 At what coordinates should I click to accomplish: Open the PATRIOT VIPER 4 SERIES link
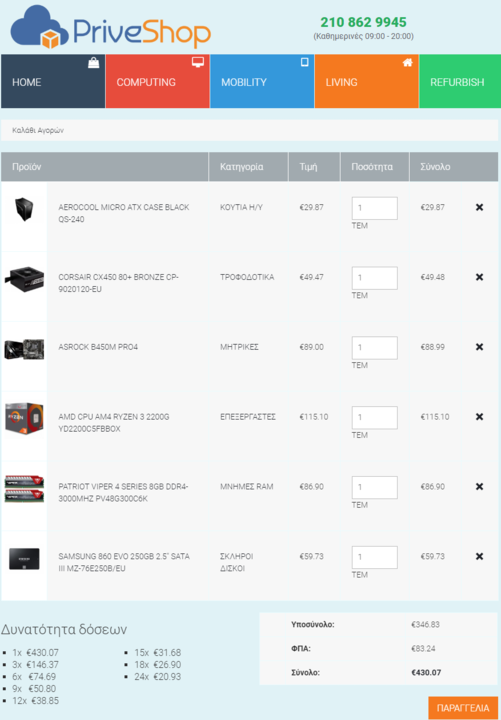(123, 492)
